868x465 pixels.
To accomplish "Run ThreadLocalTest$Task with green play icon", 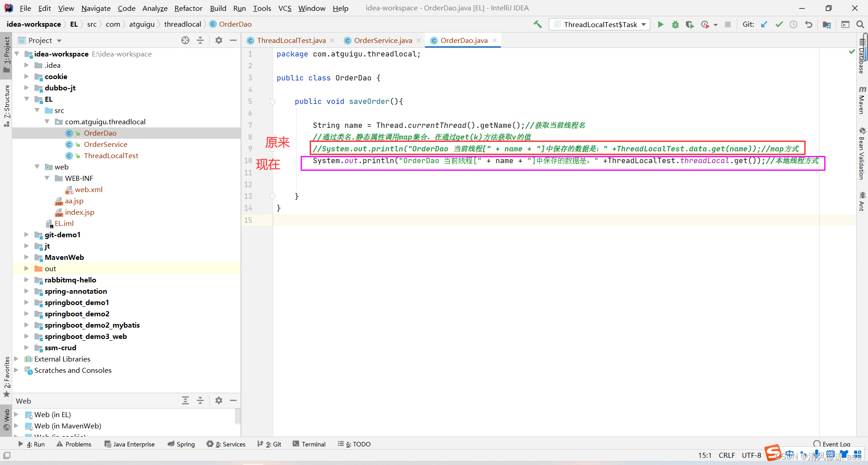I will (x=660, y=24).
